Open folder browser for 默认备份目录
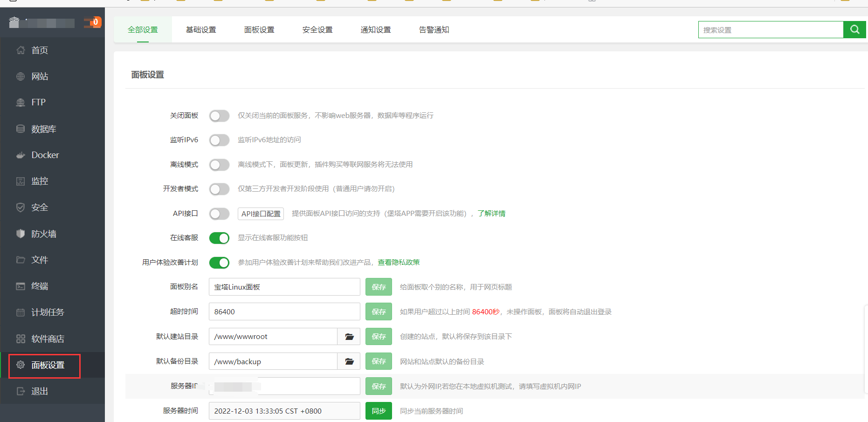The height and width of the screenshot is (422, 868). [349, 361]
